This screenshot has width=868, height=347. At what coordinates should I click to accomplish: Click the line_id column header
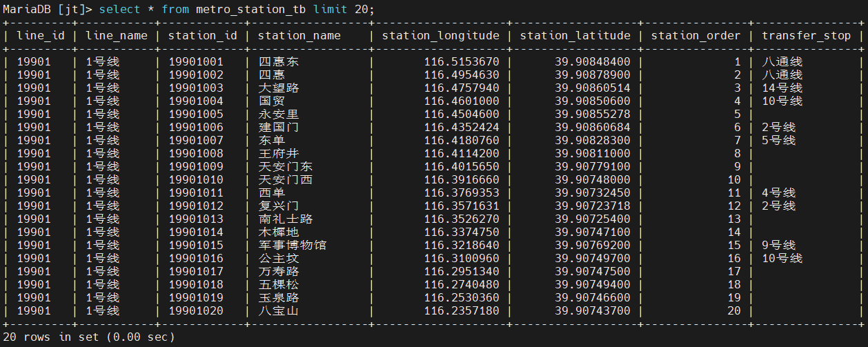(40, 35)
